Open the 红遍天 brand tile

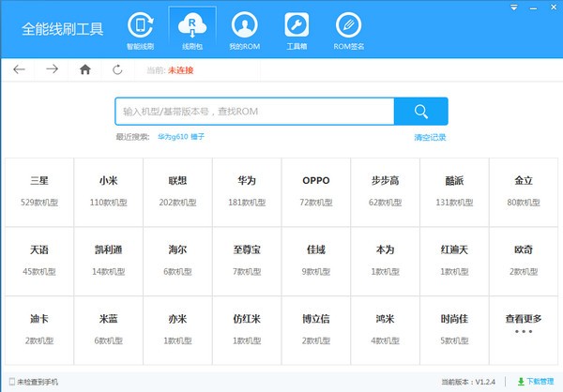coord(454,262)
